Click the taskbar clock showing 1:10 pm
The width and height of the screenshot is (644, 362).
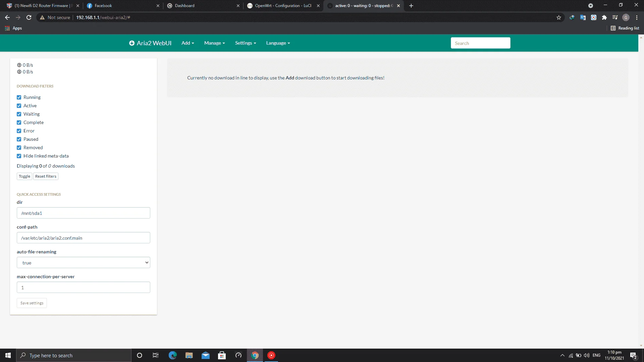point(614,355)
